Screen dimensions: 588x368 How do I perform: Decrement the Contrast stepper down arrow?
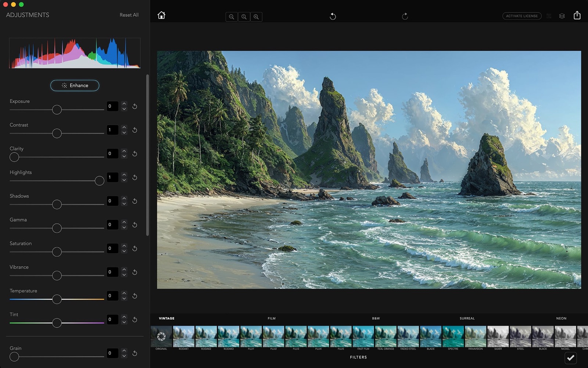[124, 133]
